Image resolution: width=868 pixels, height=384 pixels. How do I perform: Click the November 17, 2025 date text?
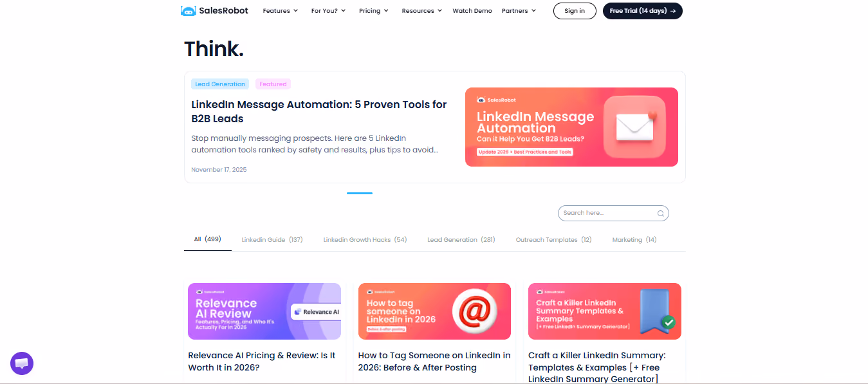coord(219,170)
